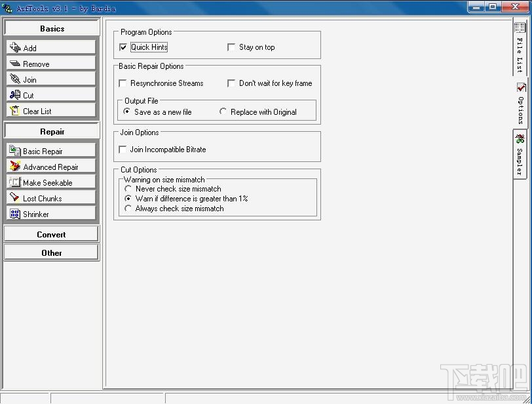Expand the Convert section
532x404 pixels.
(51, 234)
